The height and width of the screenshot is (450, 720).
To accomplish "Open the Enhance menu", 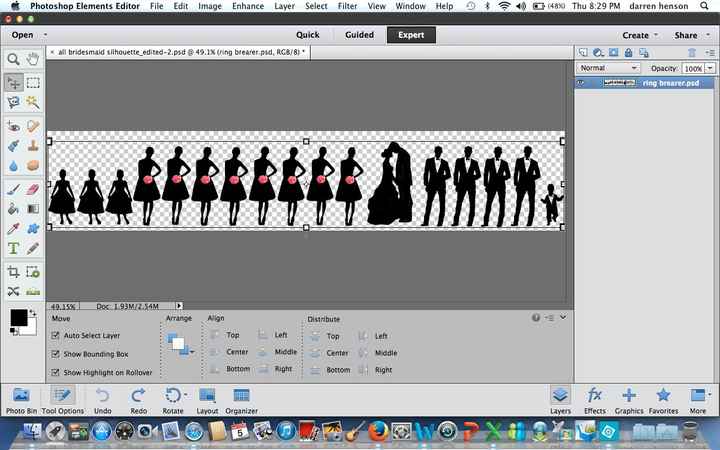I will coord(248,6).
